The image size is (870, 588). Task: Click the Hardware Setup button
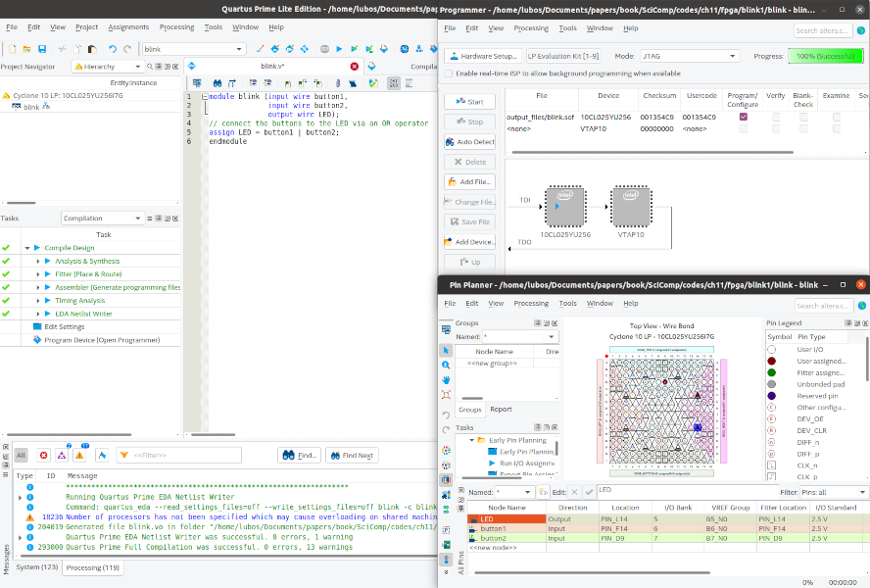[484, 56]
